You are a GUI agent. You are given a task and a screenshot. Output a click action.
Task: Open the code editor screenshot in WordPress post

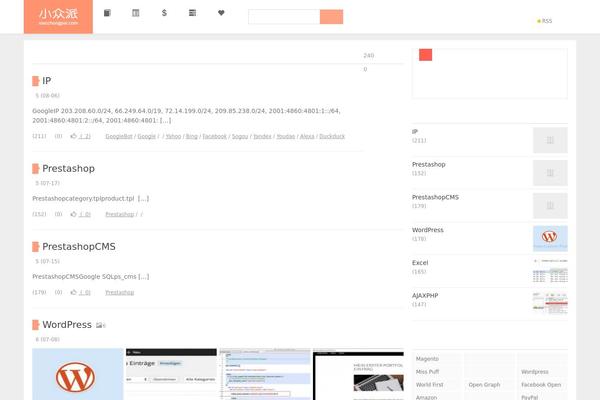point(265,374)
